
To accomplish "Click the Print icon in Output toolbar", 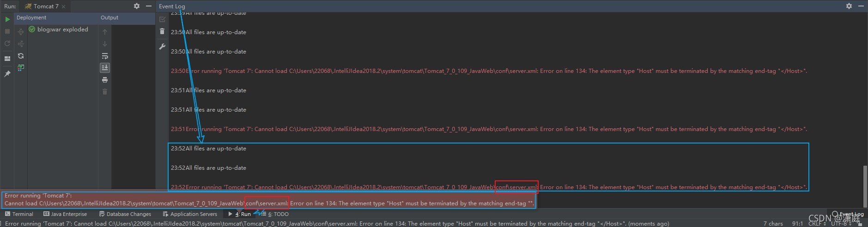I will pyautogui.click(x=105, y=80).
